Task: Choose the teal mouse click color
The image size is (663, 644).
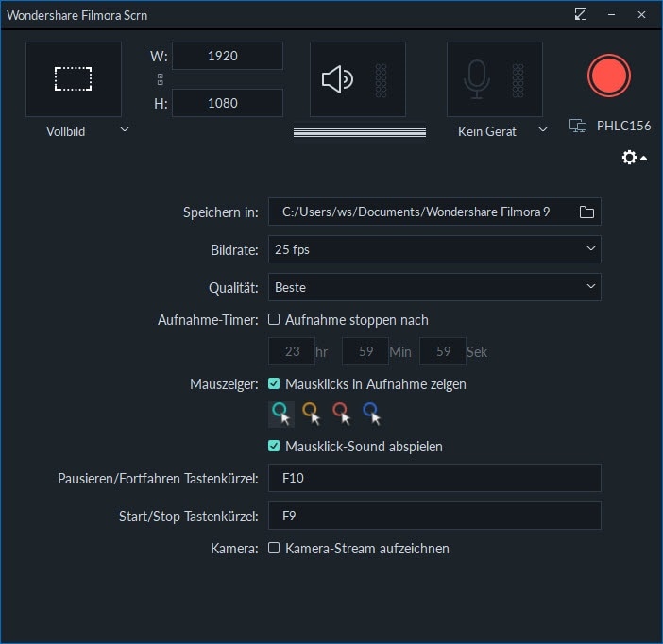Action: 281,414
